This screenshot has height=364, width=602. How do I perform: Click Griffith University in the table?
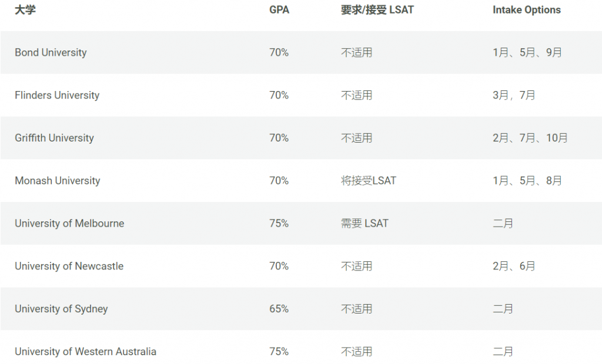point(54,138)
